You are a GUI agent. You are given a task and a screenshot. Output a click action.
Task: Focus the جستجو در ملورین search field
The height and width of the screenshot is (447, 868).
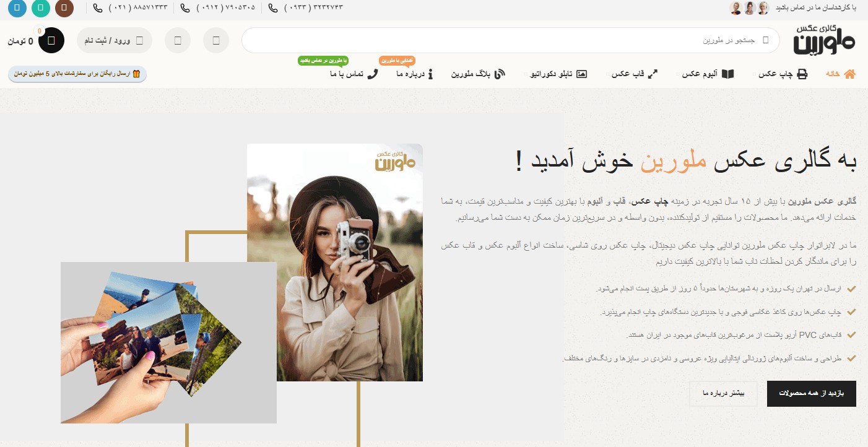(511, 40)
